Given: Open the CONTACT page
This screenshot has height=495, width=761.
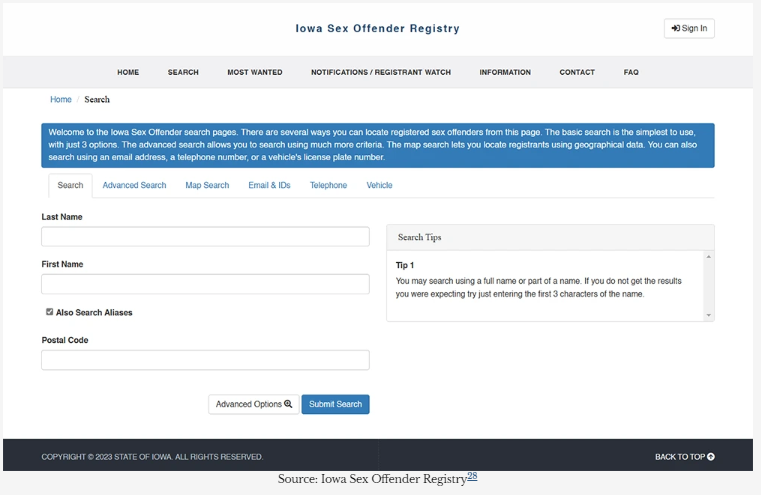Looking at the screenshot, I should [x=577, y=72].
